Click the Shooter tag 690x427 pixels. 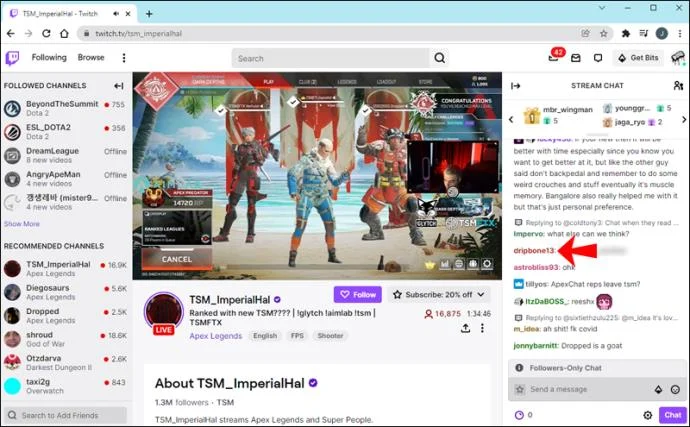click(x=330, y=336)
